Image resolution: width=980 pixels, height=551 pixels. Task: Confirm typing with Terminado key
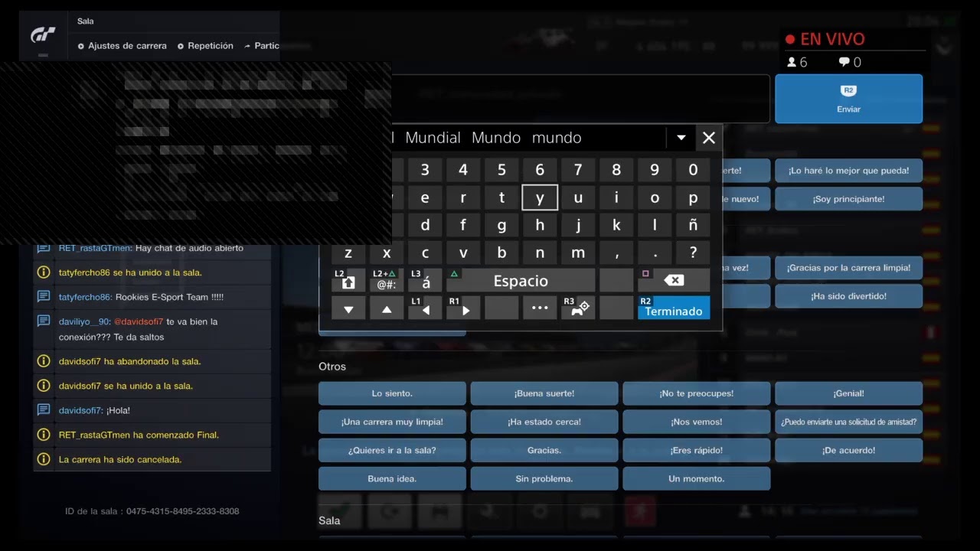[x=674, y=308]
